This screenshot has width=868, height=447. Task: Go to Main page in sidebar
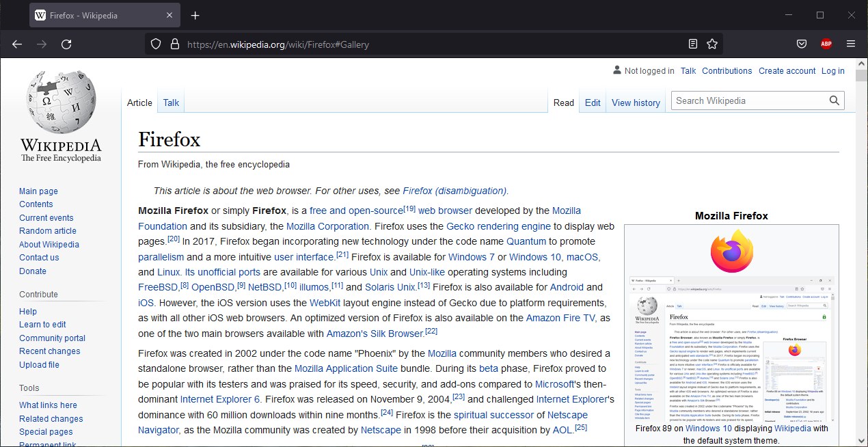coord(38,191)
